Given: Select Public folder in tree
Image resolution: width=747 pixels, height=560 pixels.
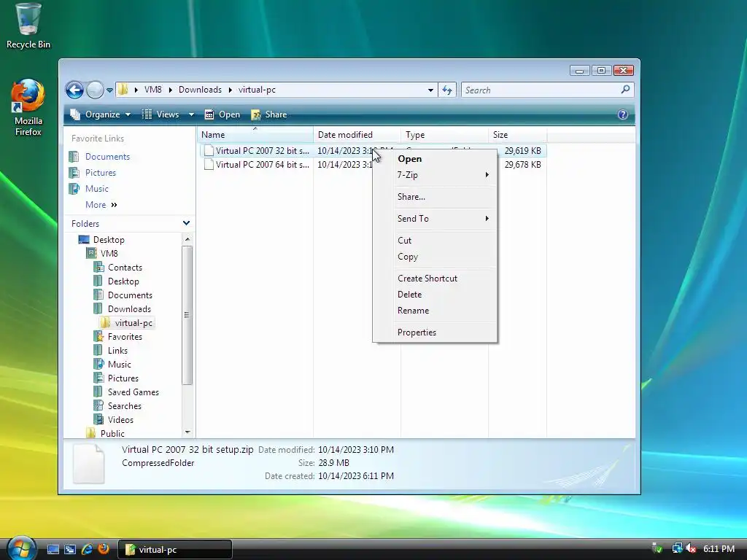Looking at the screenshot, I should point(105,433).
